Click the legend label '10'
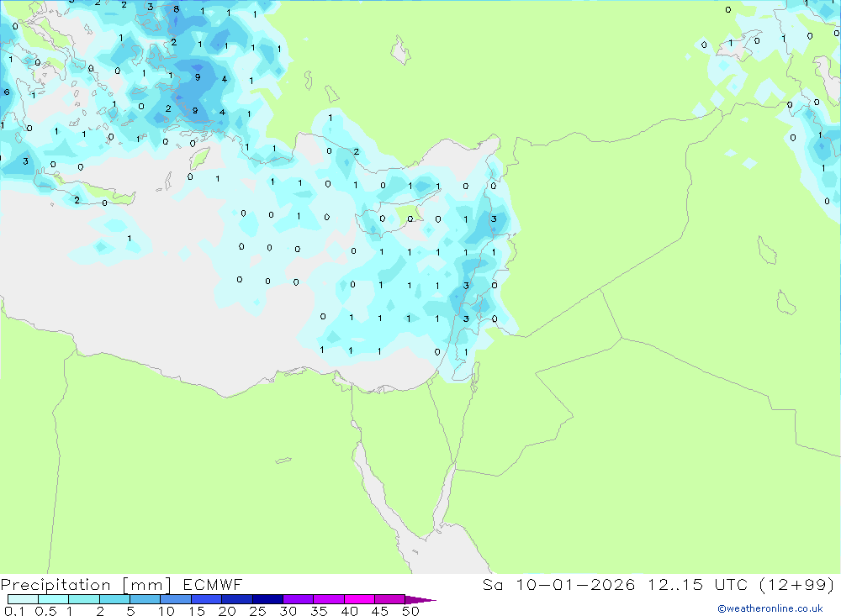The width and height of the screenshot is (841, 616). tap(166, 611)
